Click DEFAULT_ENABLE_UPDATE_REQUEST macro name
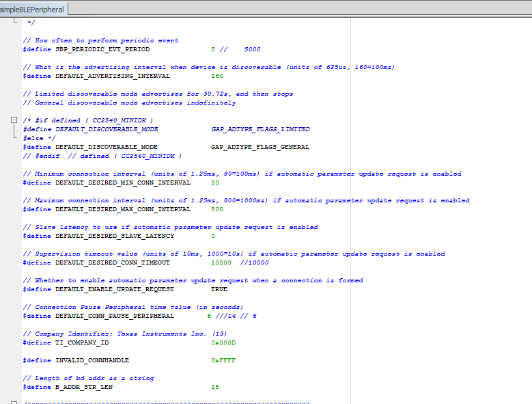This screenshot has width=532, height=404. click(115, 289)
